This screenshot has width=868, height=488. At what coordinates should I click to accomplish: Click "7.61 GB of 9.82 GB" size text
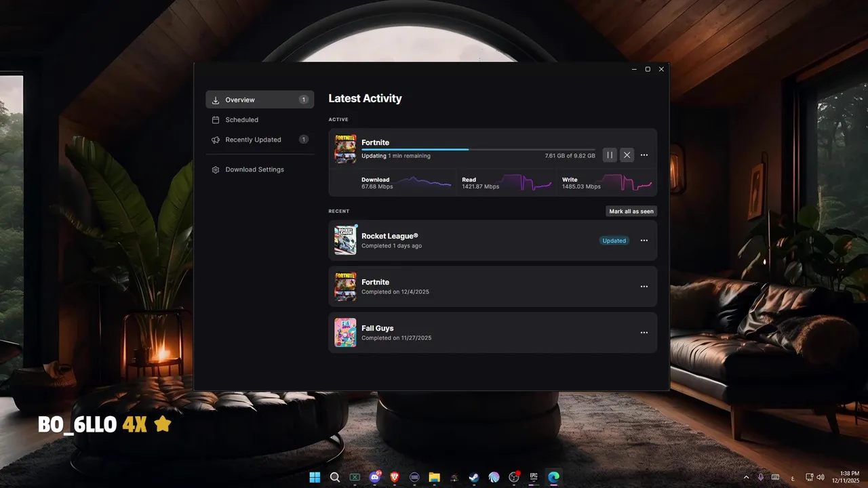(x=570, y=156)
